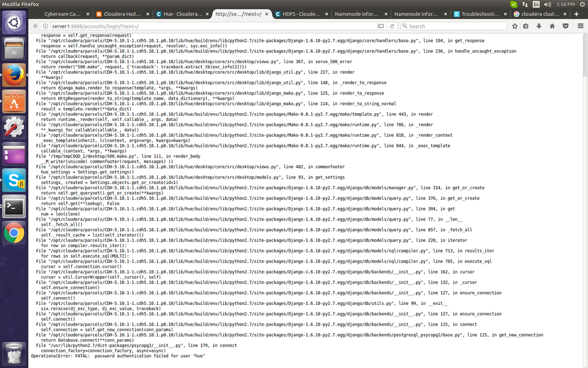Switch to Cyberoam Ca... tab
The height and width of the screenshot is (368, 588).
tap(62, 14)
